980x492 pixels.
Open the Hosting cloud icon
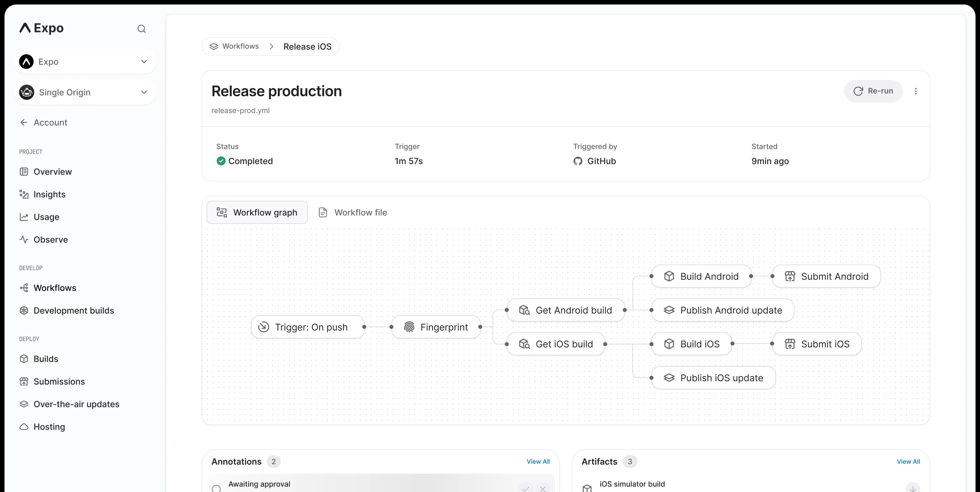(x=24, y=427)
